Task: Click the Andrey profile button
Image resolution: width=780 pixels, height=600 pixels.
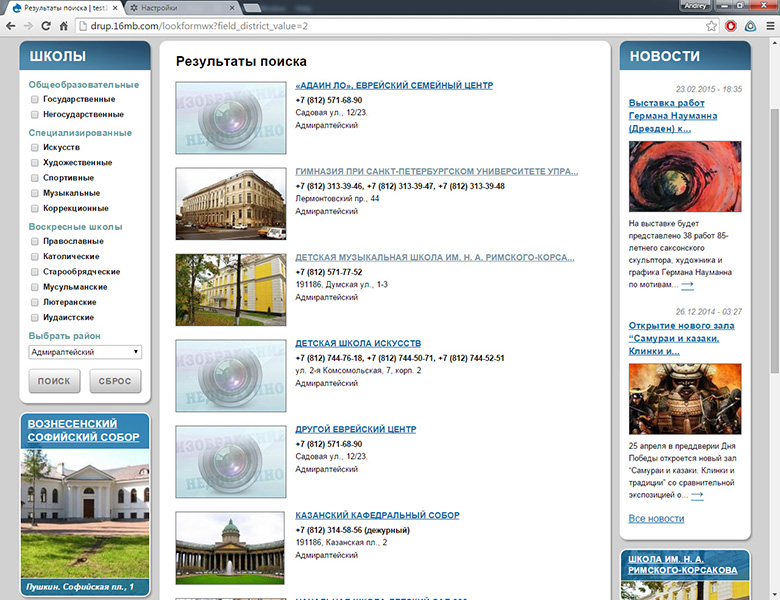Action: tap(695, 6)
